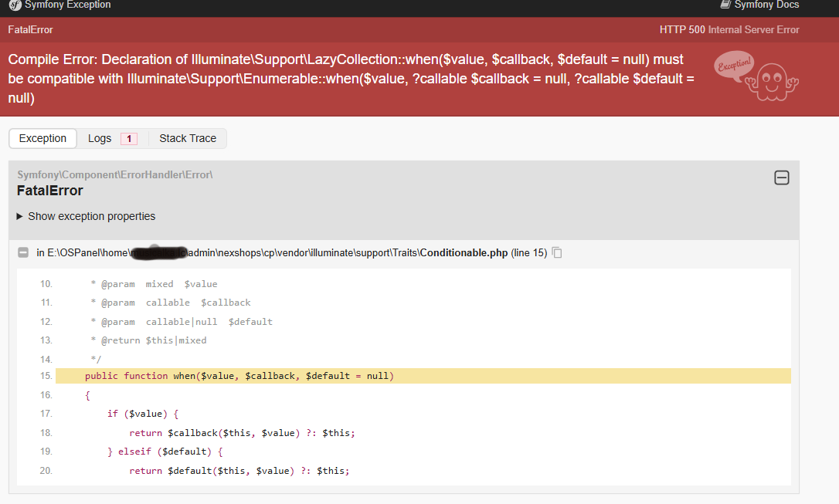Expand Show exception properties
This screenshot has height=504, width=839.
91,216
